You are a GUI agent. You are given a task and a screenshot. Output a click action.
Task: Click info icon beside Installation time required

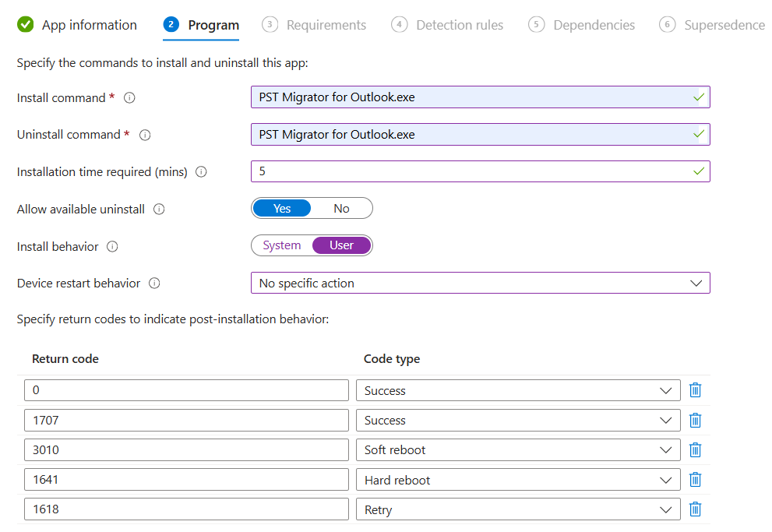[x=201, y=172]
